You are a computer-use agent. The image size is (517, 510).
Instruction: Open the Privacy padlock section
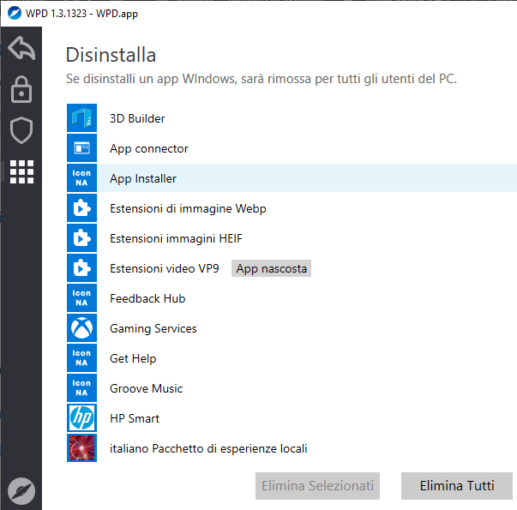tap(21, 90)
